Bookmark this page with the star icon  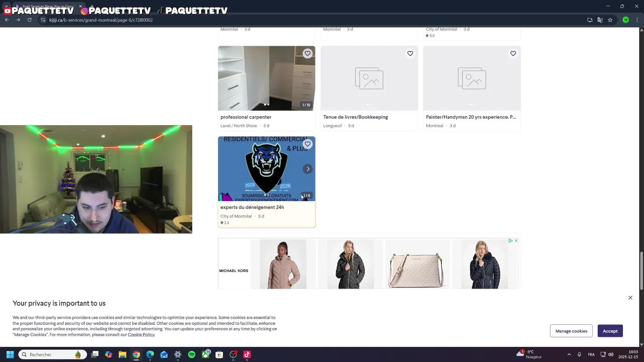click(x=610, y=20)
